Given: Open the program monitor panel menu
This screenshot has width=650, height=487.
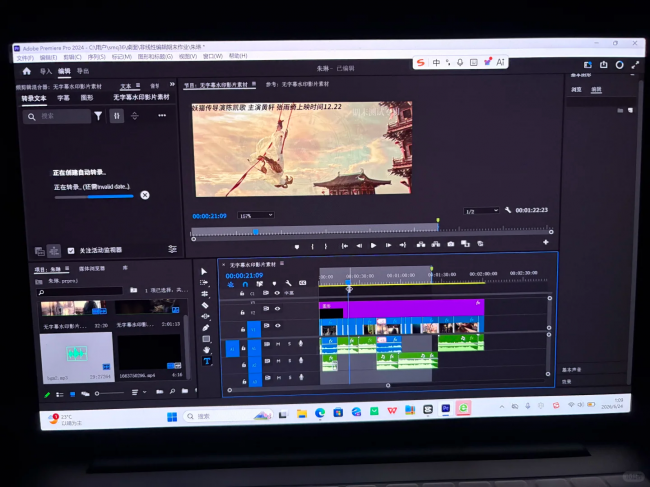Looking at the screenshot, I should click(x=253, y=84).
